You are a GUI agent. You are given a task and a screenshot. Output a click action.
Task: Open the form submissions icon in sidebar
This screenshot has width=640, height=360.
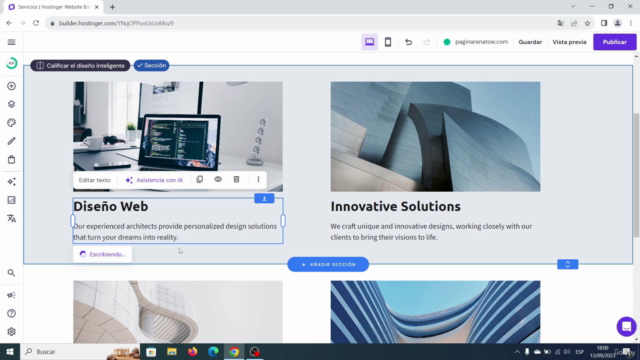click(x=11, y=200)
